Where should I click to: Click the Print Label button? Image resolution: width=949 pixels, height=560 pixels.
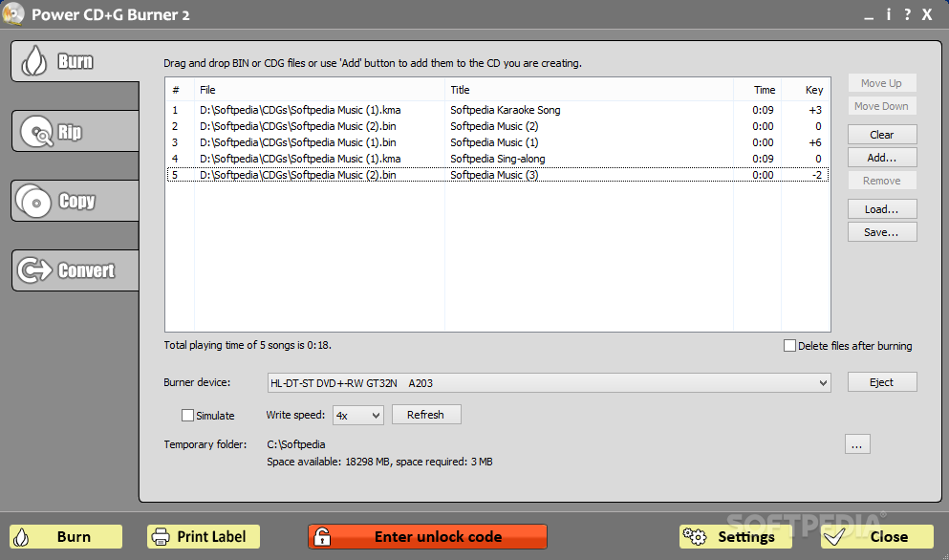tap(204, 537)
